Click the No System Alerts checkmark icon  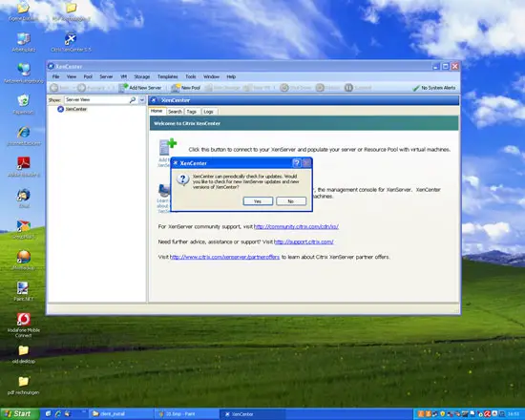click(x=416, y=88)
